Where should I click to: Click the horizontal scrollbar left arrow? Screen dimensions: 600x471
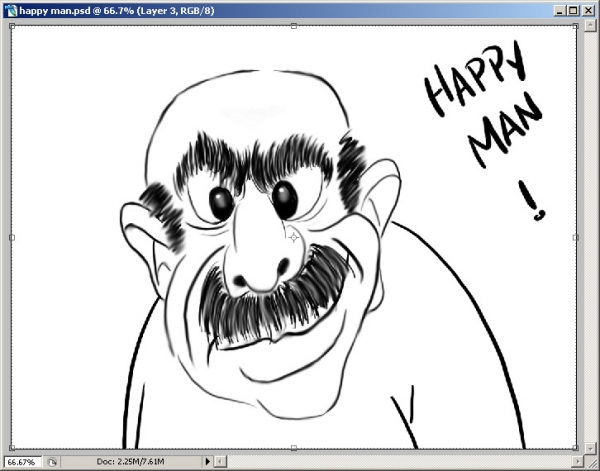220,461
